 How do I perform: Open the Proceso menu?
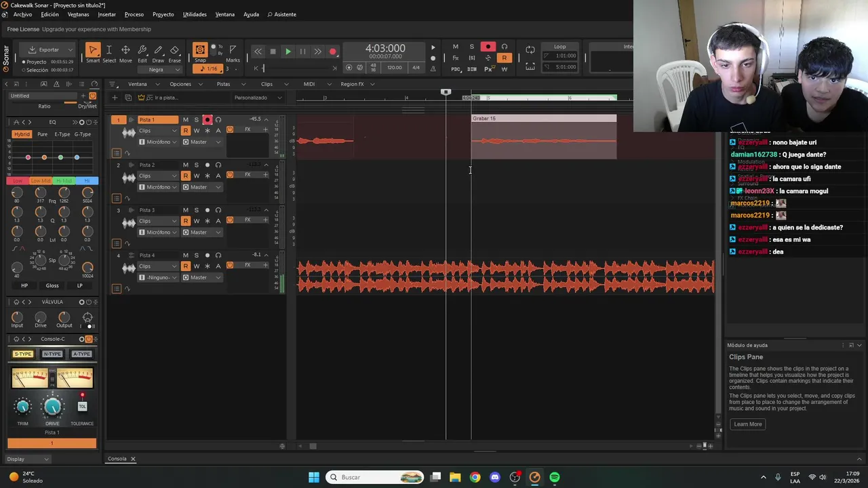pos(134,14)
